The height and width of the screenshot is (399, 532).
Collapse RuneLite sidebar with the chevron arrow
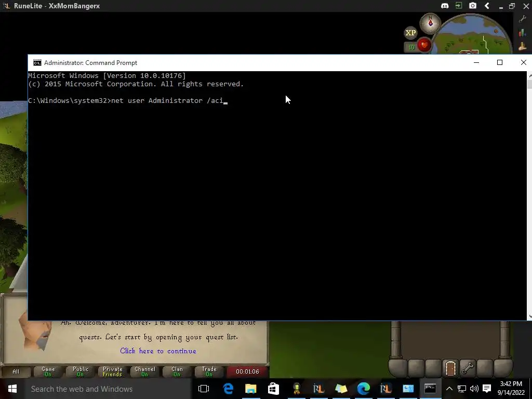click(x=487, y=6)
